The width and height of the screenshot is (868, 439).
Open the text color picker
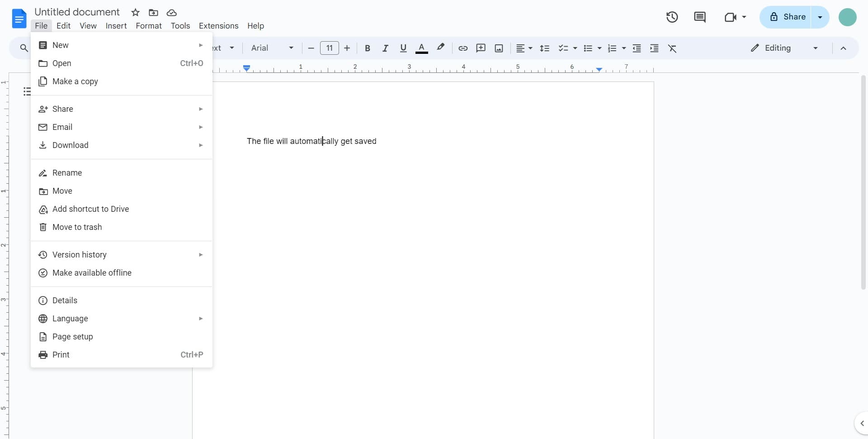[422, 48]
